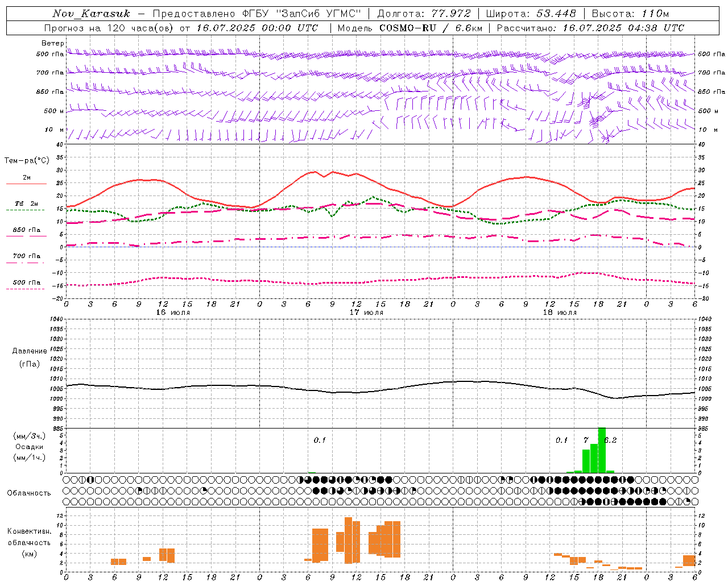This screenshot has height=582, width=728.
Task: Select the 17 июля date label
Action: pos(366,312)
